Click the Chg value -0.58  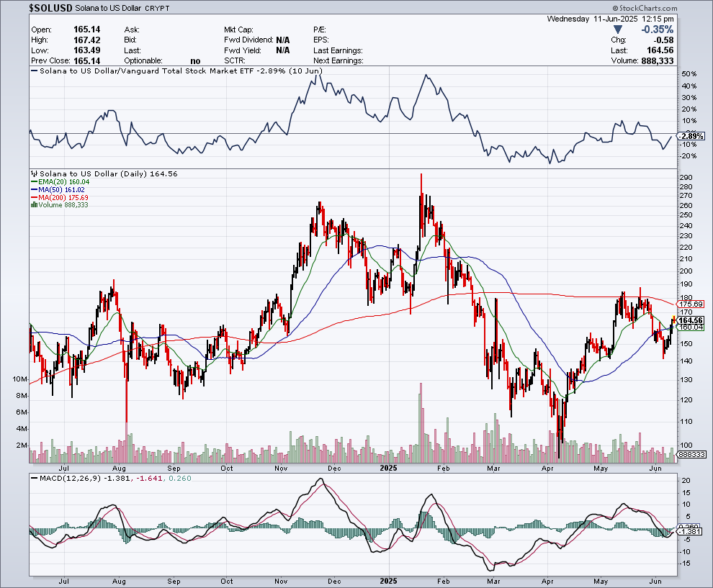(x=663, y=40)
